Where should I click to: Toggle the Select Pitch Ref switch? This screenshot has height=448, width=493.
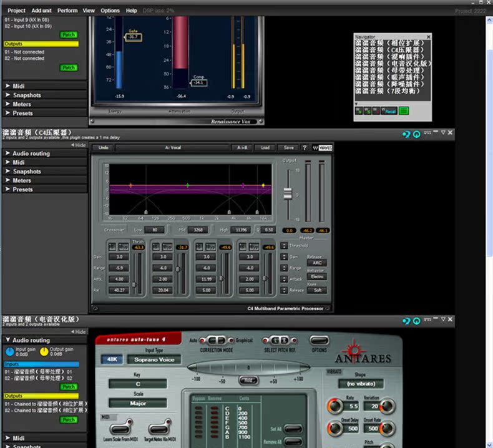(x=276, y=341)
